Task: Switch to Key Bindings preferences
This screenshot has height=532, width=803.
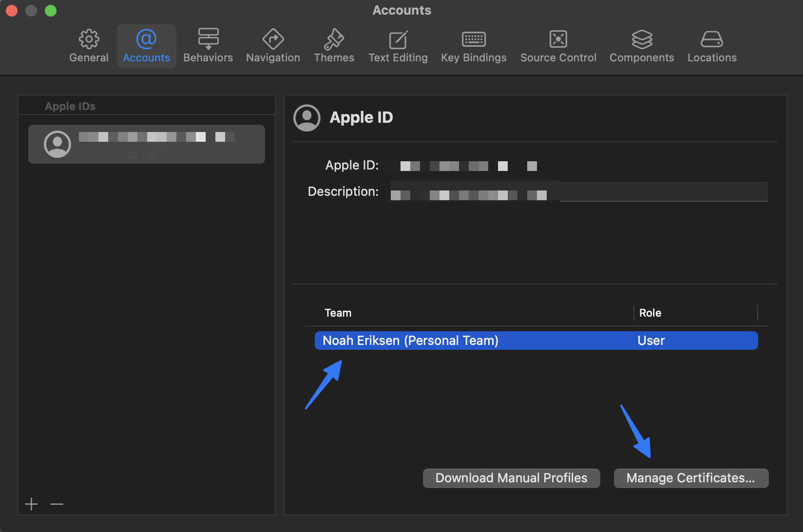Action: click(474, 46)
